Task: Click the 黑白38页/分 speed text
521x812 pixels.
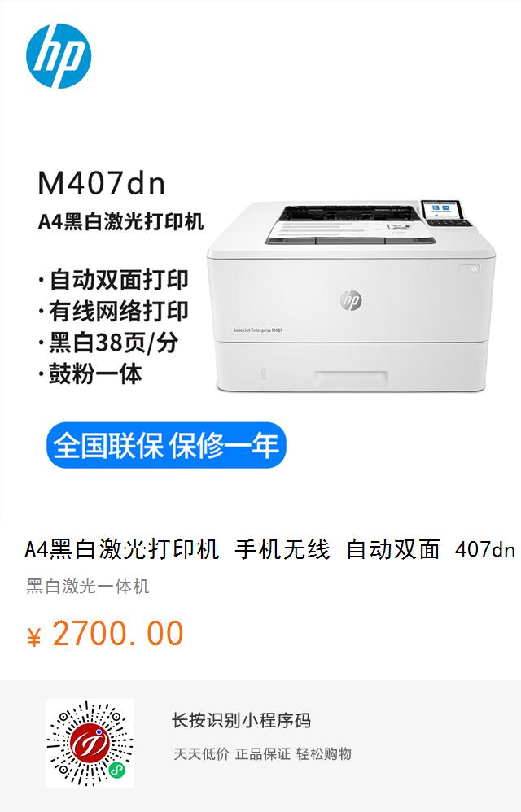Action: (109, 343)
